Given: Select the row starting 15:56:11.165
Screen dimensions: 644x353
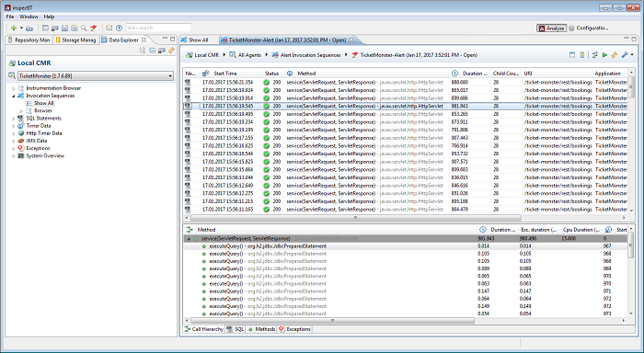Looking at the screenshot, I should 406,210.
